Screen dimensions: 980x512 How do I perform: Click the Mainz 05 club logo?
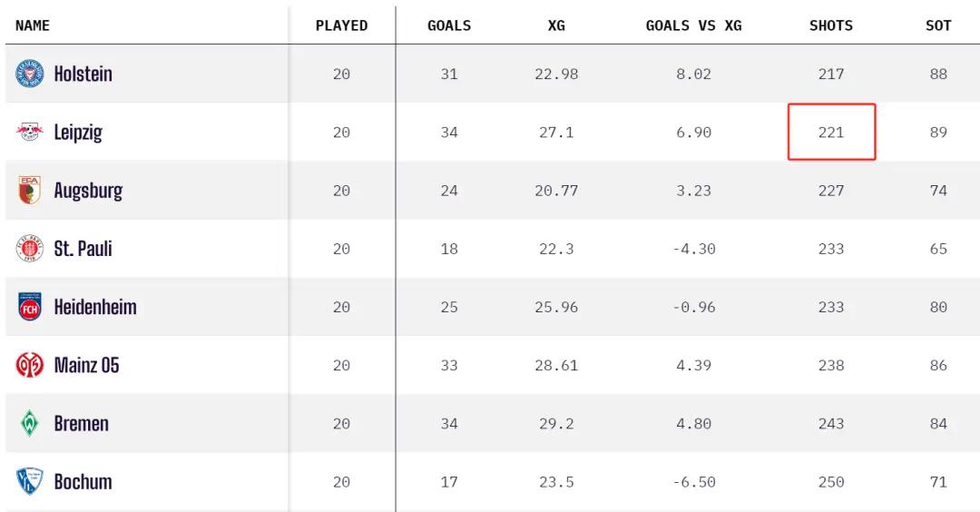(x=29, y=365)
